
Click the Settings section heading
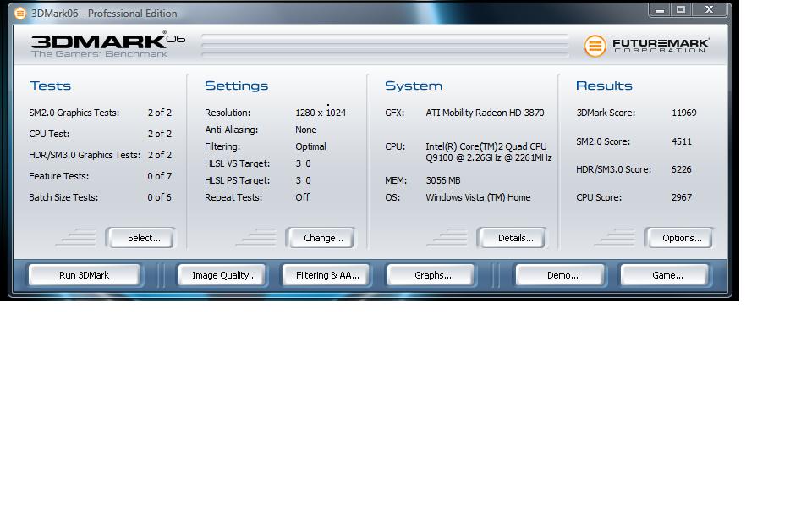coord(236,86)
